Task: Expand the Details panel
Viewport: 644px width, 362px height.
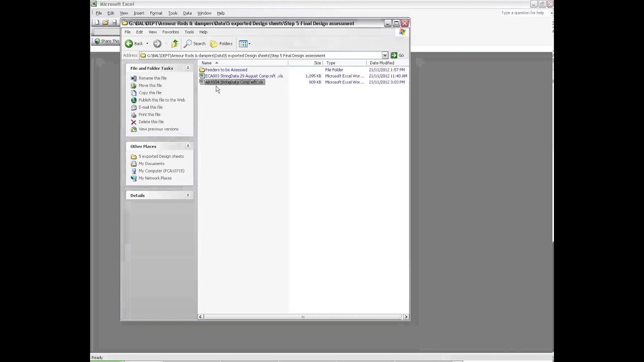Action: [x=188, y=195]
